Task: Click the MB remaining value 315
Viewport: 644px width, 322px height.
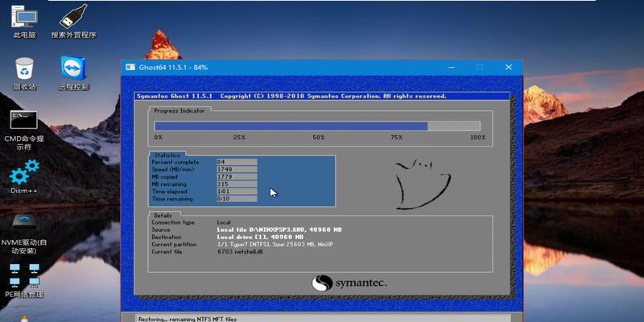Action: [237, 184]
